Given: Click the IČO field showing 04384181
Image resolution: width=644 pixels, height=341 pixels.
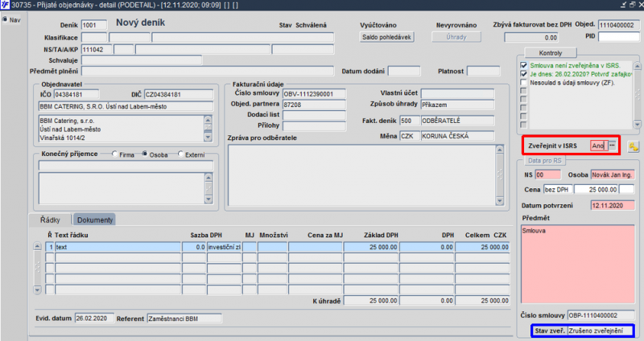Looking at the screenshot, I should (76, 94).
